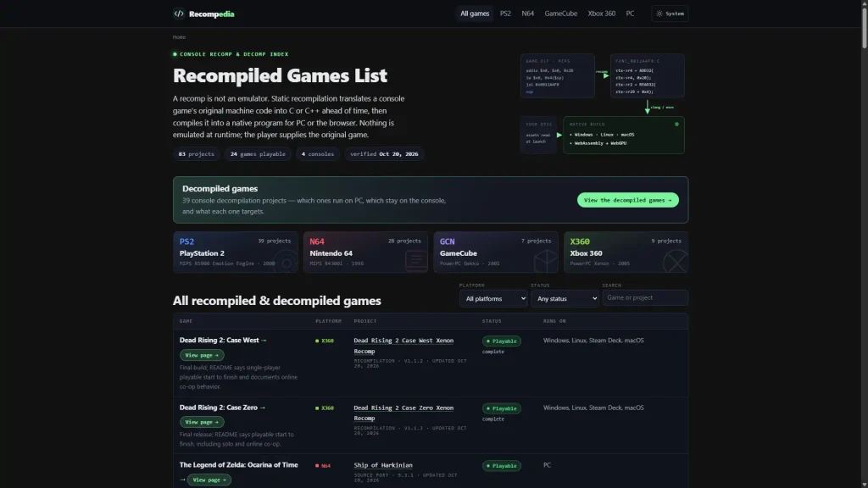The width and height of the screenshot is (868, 488).
Task: Click the Playable status badge for Case Zero
Action: click(x=502, y=408)
